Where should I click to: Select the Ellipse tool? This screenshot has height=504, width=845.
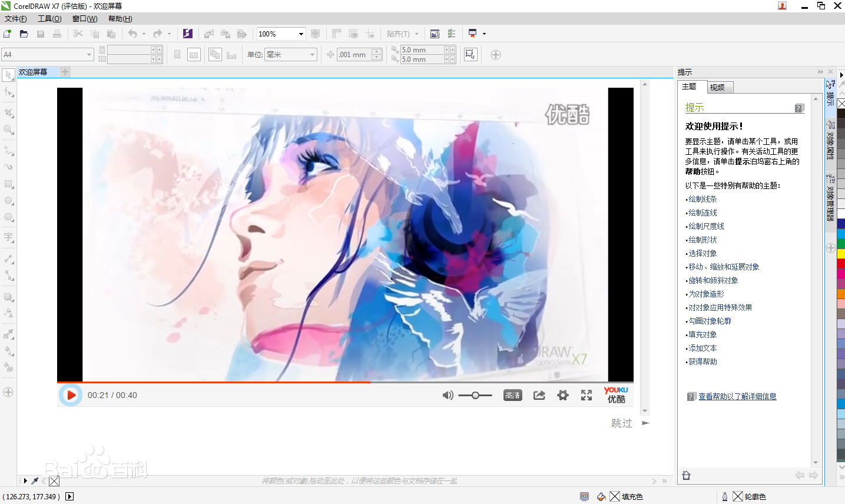coord(9,201)
